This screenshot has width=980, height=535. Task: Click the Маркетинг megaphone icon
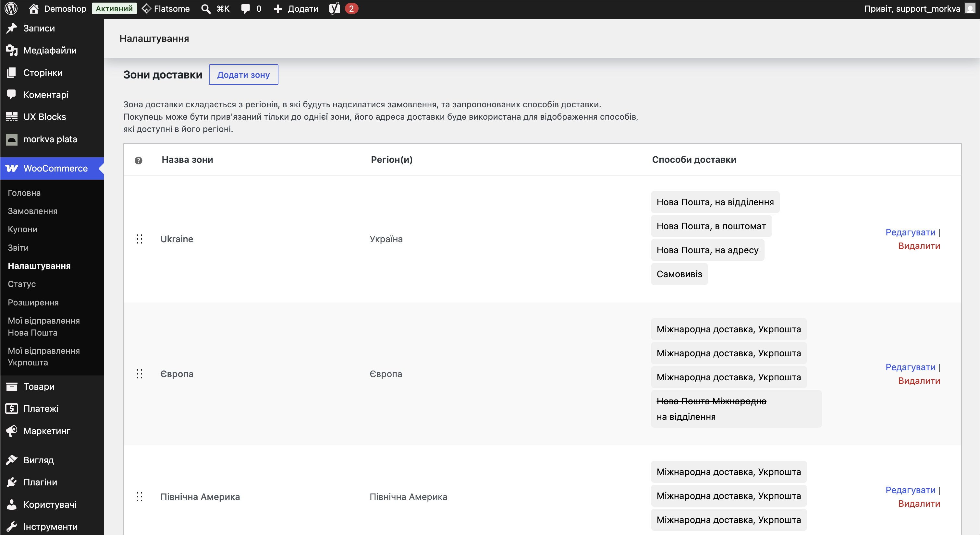tap(11, 431)
